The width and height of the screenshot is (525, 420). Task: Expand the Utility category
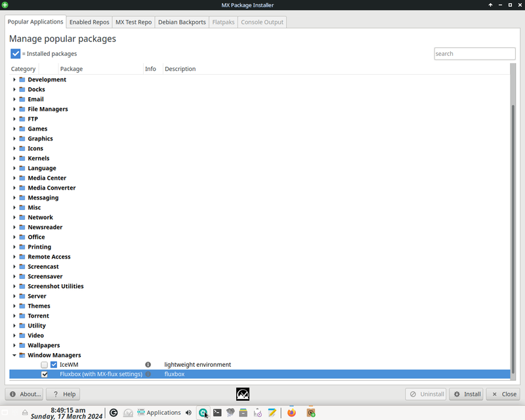(14, 325)
